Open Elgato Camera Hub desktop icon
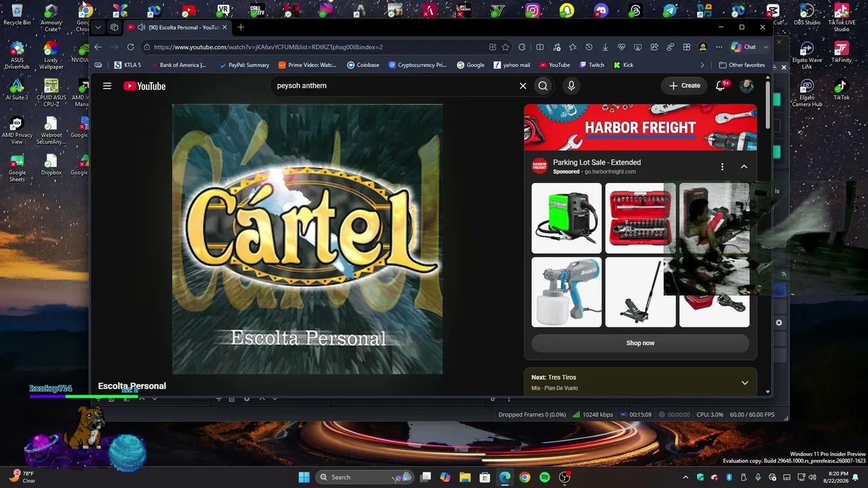Screen dimensions: 868x488 (x=807, y=94)
